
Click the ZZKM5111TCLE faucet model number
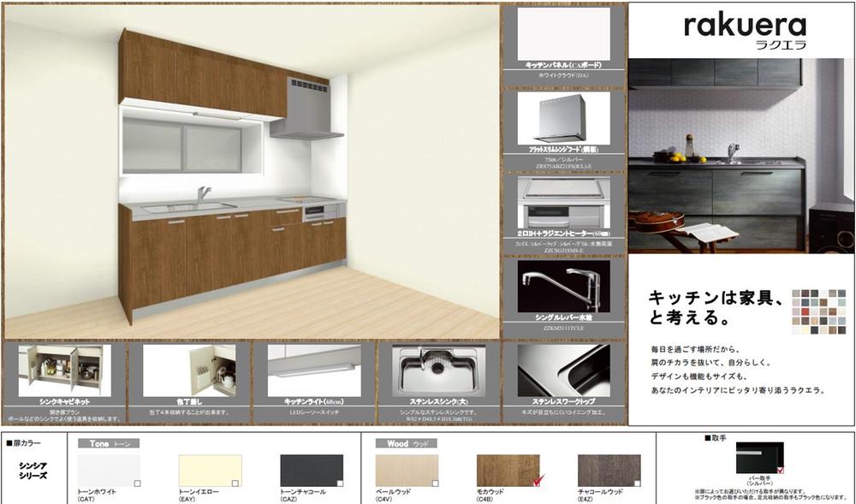(564, 329)
